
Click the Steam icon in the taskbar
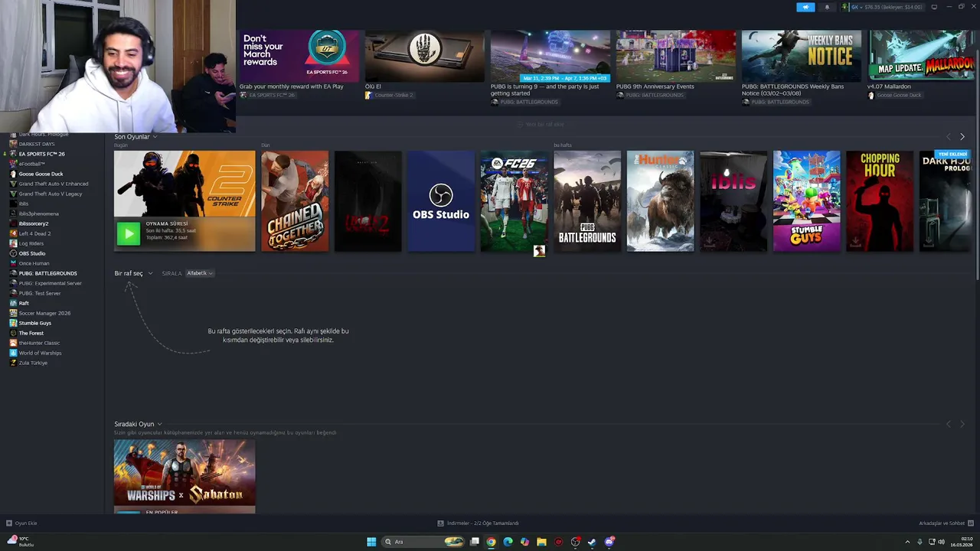592,542
